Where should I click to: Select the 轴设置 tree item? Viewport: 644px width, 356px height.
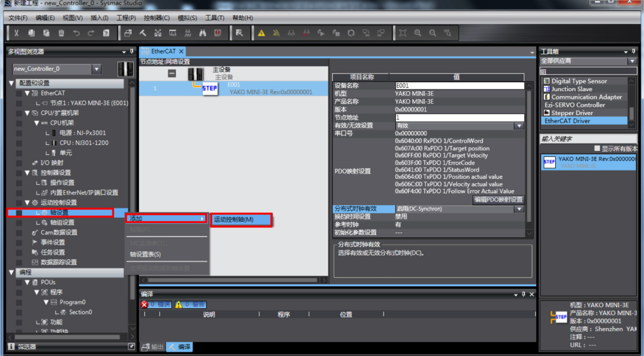click(x=60, y=212)
